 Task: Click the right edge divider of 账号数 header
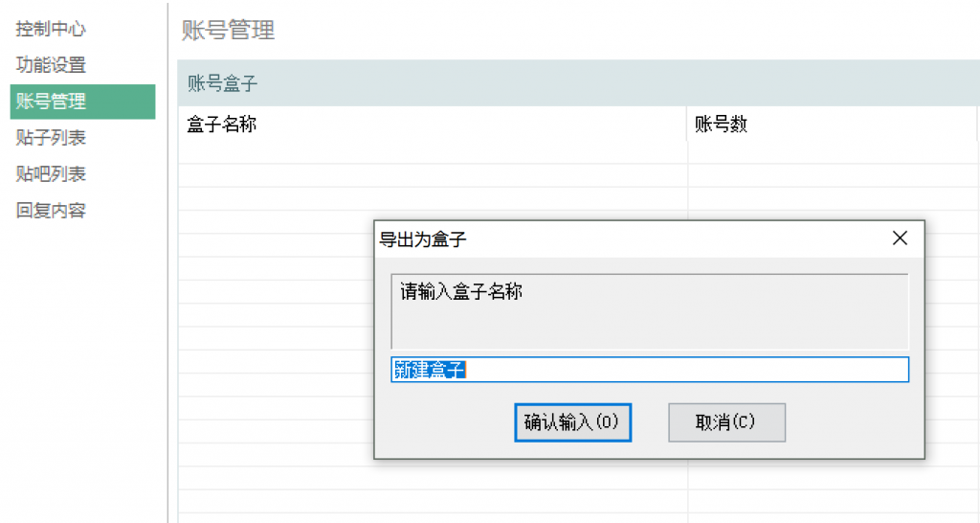pos(976,125)
